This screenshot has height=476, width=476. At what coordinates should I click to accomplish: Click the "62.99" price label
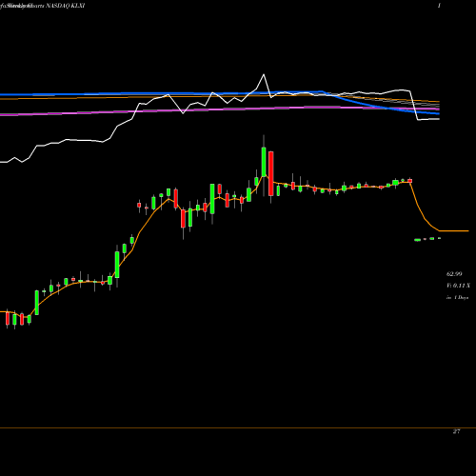click(454, 274)
